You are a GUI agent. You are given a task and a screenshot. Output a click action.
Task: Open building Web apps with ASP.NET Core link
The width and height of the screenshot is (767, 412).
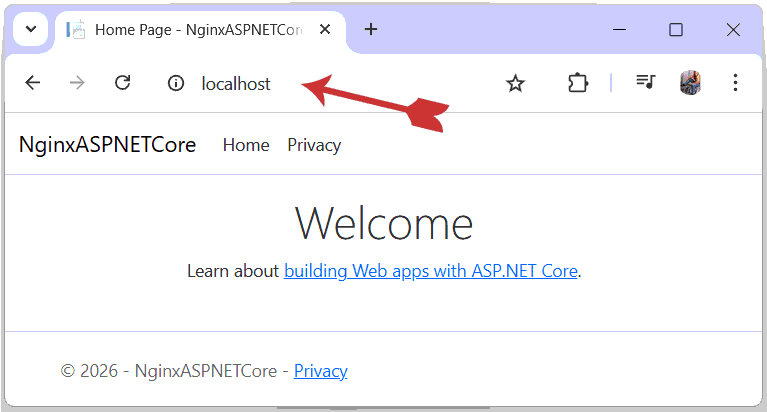(431, 271)
